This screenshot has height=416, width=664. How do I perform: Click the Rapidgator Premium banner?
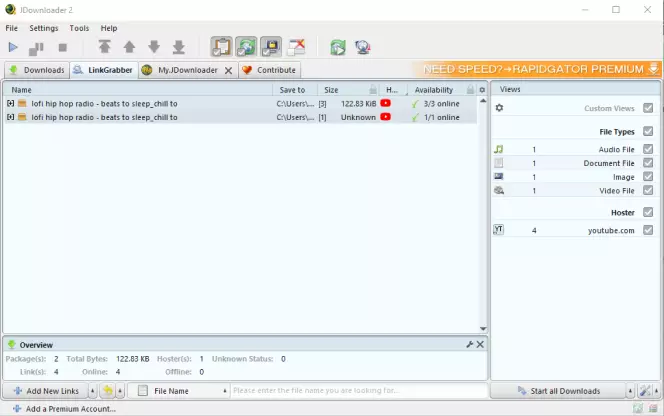click(x=537, y=69)
